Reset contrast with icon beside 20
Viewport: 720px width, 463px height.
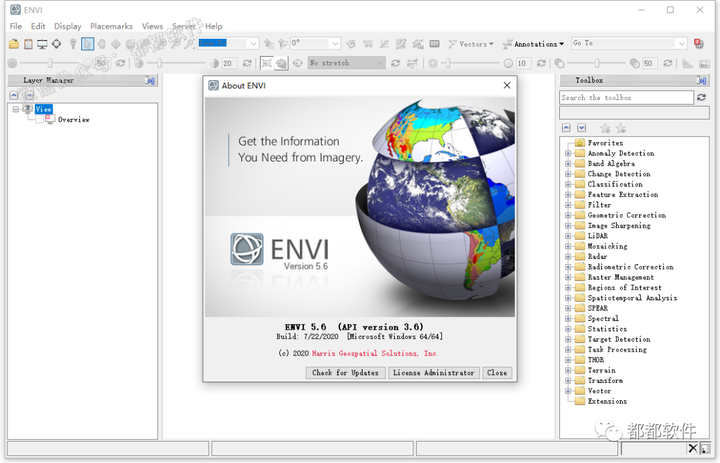click(247, 63)
